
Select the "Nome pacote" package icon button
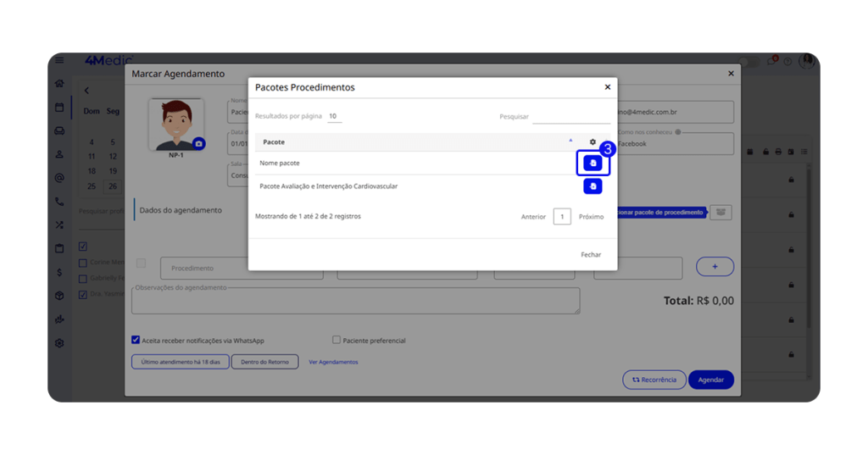click(x=593, y=163)
